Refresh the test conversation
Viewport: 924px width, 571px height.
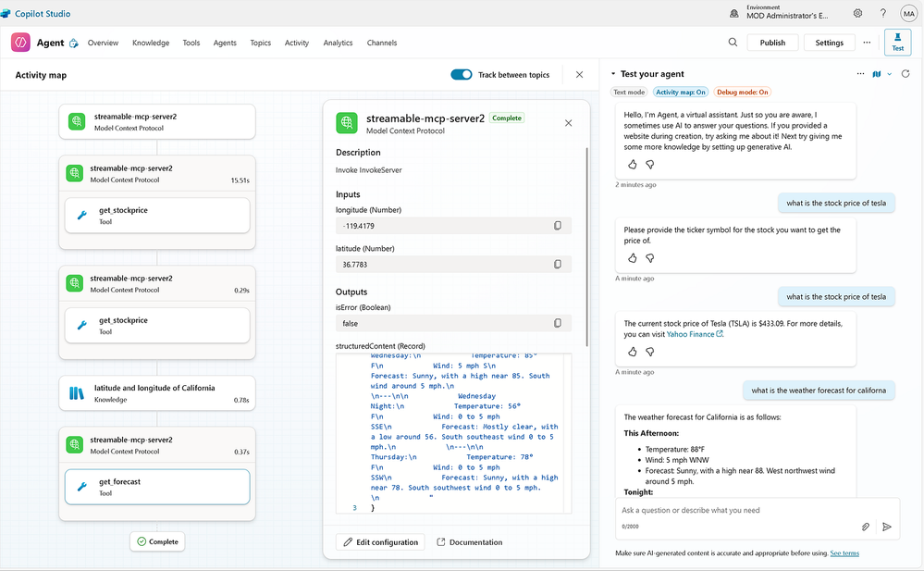(906, 74)
